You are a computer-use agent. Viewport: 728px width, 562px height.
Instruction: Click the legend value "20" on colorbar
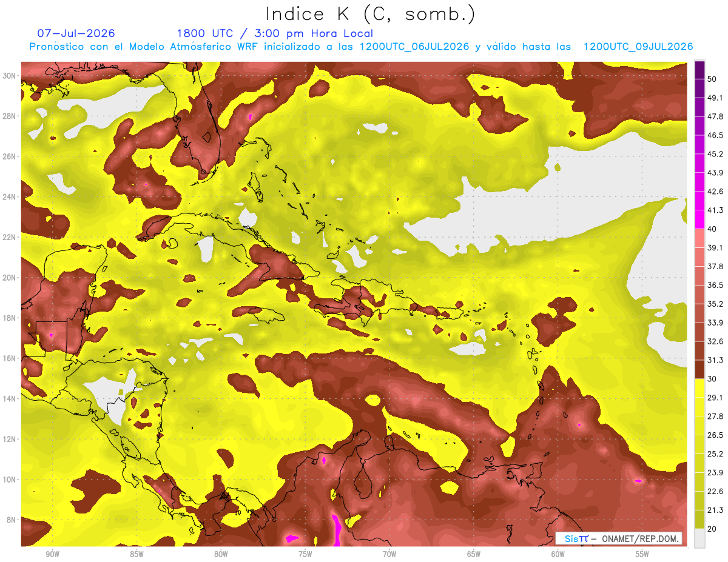coord(712,529)
